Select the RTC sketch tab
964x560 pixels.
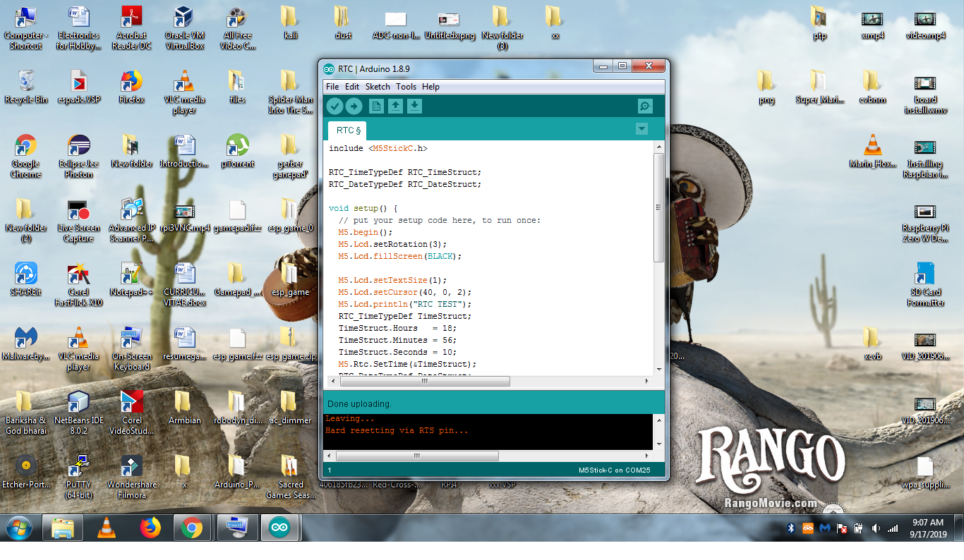point(348,130)
